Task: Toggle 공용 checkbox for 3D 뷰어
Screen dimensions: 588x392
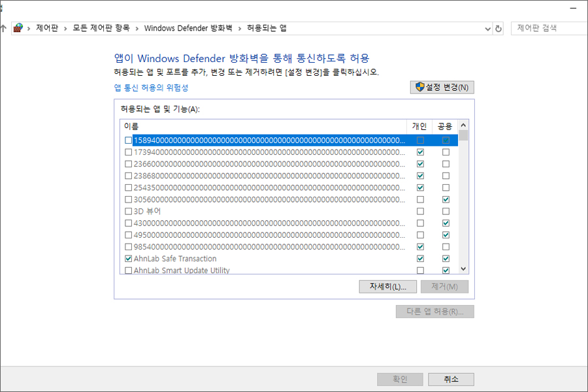Action: pos(446,211)
